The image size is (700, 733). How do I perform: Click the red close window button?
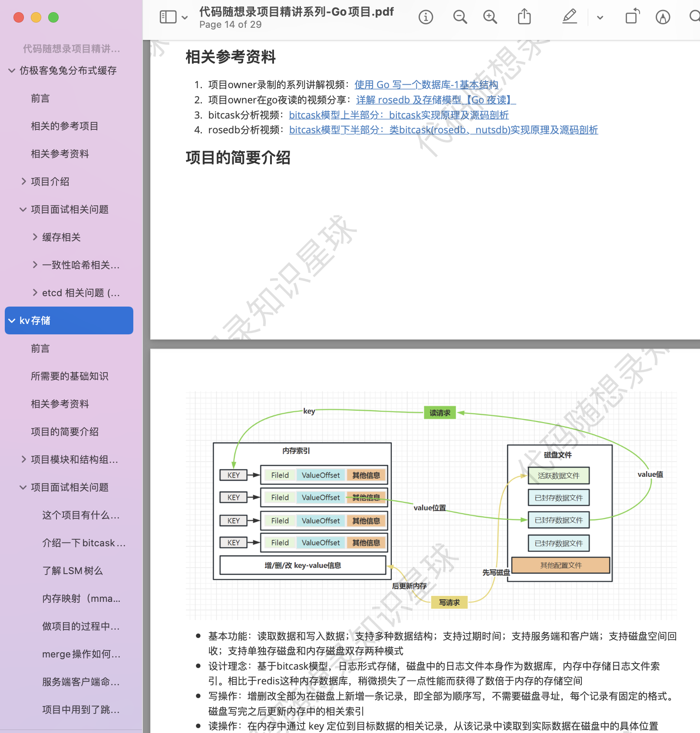coord(19,17)
